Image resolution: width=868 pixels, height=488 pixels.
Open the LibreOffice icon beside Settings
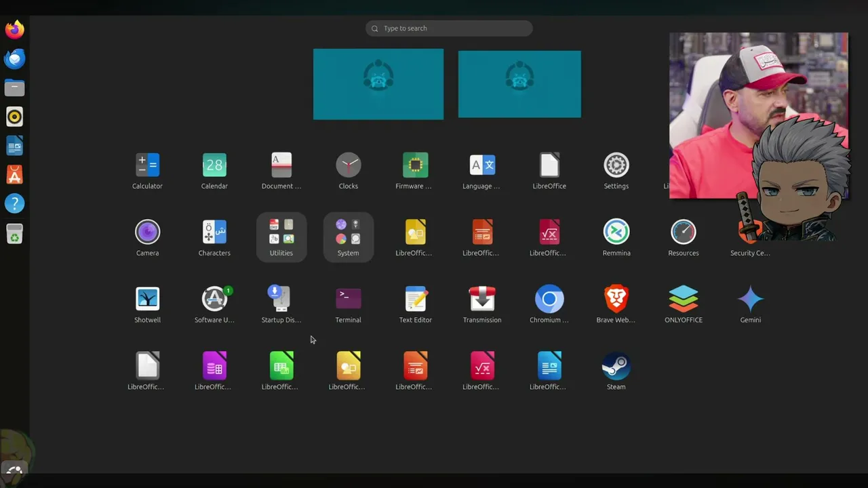point(549,165)
